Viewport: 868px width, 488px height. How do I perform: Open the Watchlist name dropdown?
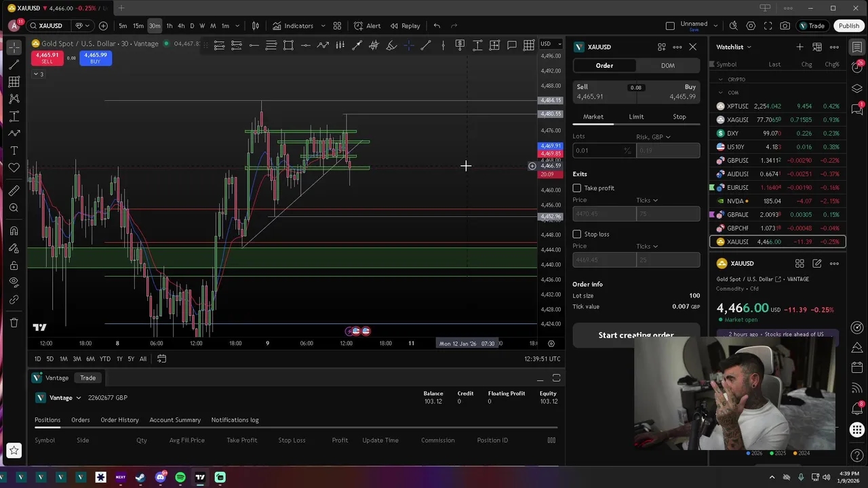[734, 47]
